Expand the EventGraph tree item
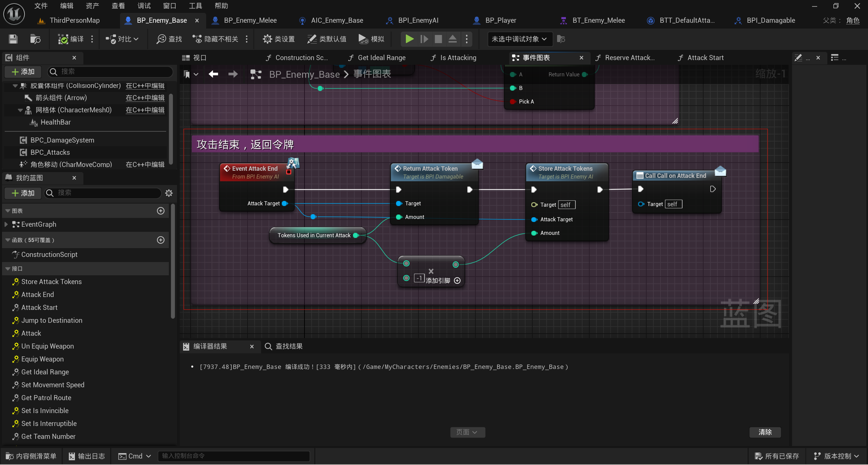Image resolution: width=868 pixels, height=465 pixels. tap(6, 224)
